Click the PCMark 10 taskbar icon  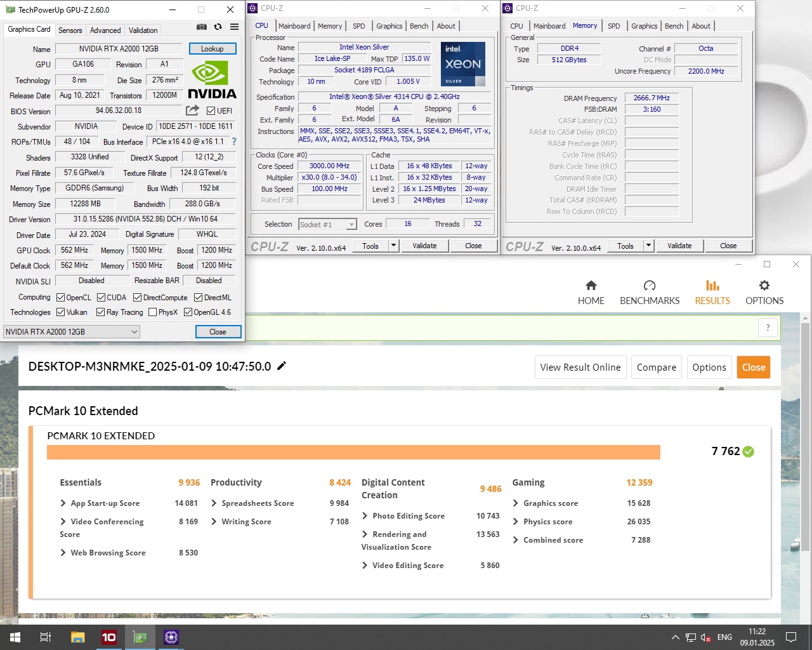pos(108,637)
